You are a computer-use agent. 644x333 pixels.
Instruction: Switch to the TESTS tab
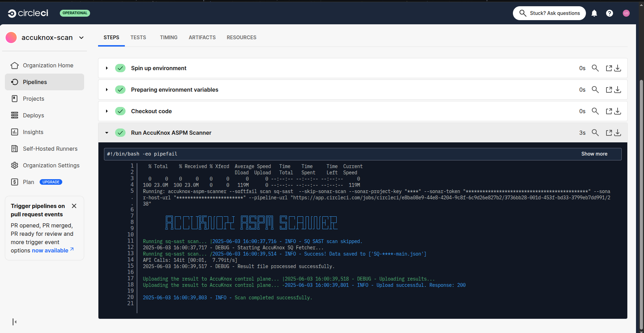(x=138, y=38)
